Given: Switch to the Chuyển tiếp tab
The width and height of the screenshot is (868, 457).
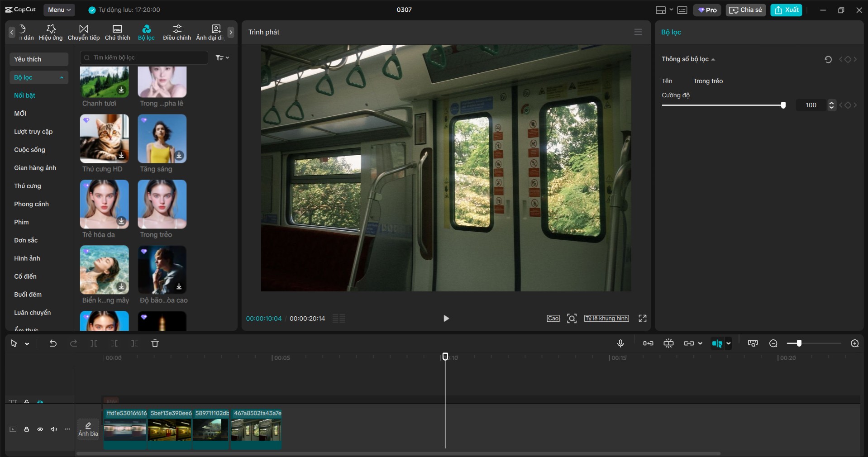Looking at the screenshot, I should [x=84, y=32].
